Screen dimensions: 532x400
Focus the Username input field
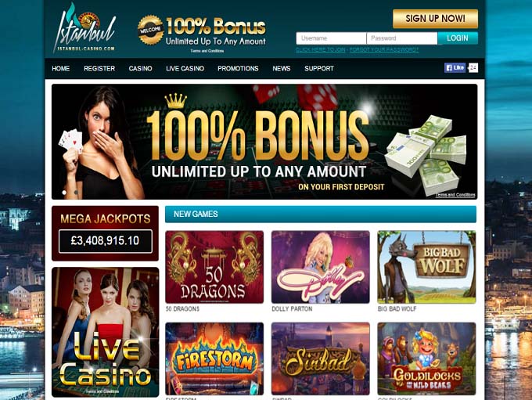pyautogui.click(x=331, y=38)
